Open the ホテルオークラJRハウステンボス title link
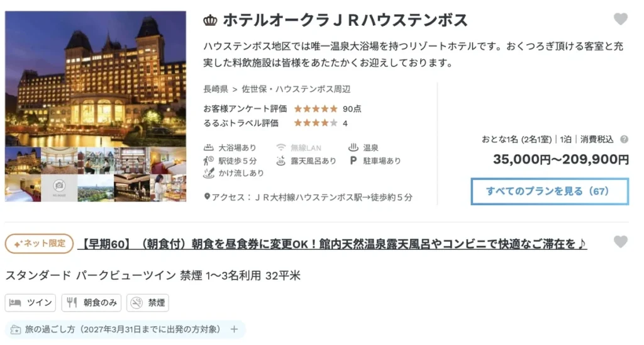This screenshot has height=345, width=644. tap(345, 20)
